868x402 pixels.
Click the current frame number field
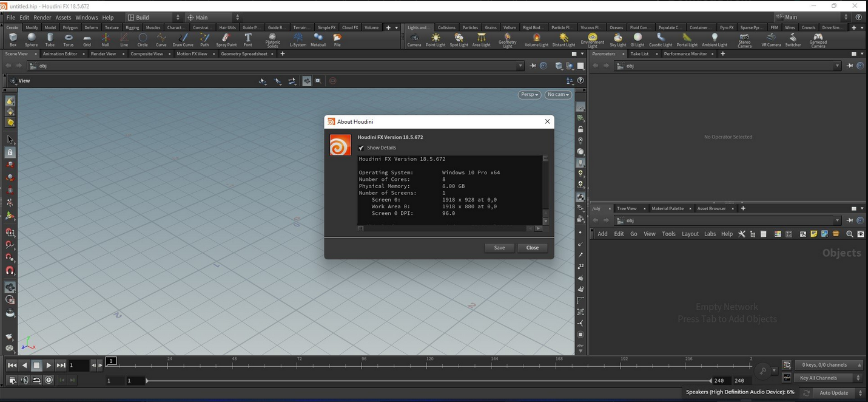click(x=78, y=365)
